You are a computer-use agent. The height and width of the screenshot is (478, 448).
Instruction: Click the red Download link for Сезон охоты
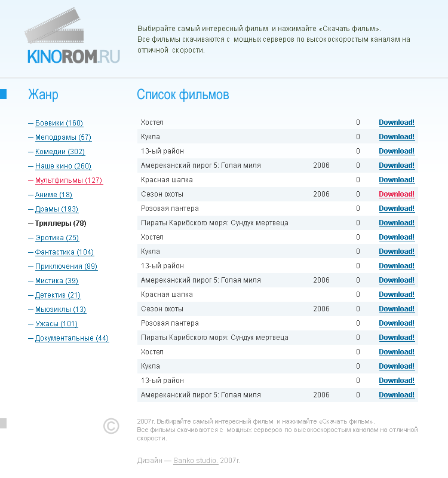pos(396,194)
